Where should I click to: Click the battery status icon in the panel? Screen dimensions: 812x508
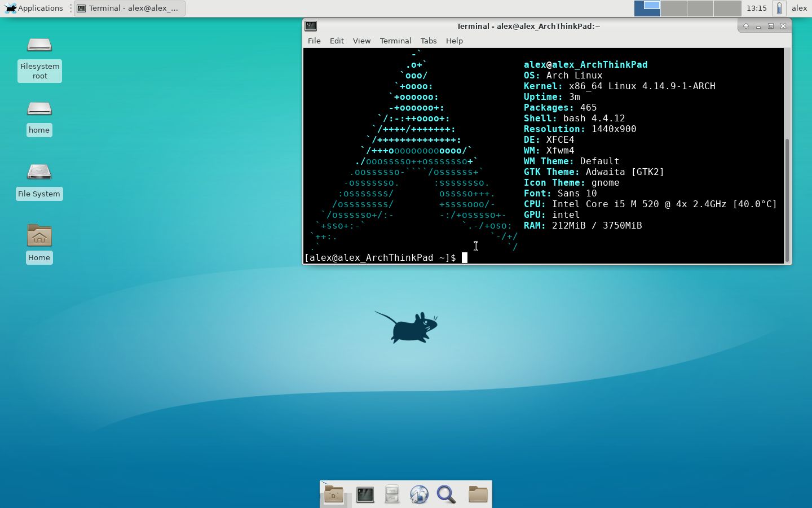click(779, 8)
